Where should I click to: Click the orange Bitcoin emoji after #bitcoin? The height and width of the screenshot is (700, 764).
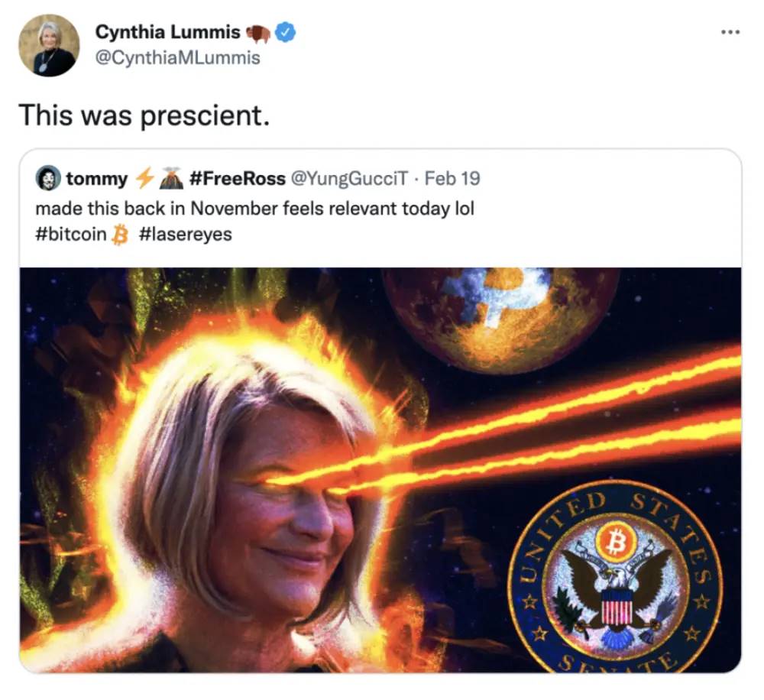[x=119, y=235]
